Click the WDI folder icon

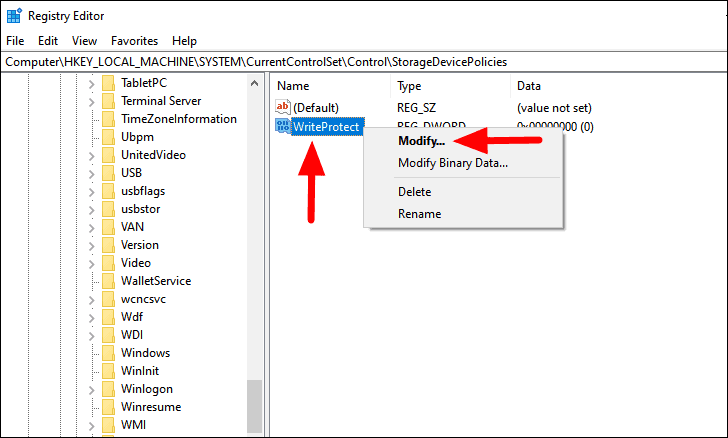pos(108,335)
